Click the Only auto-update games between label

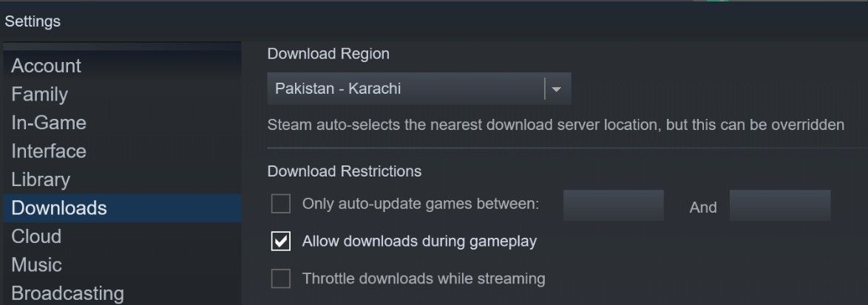click(x=421, y=204)
